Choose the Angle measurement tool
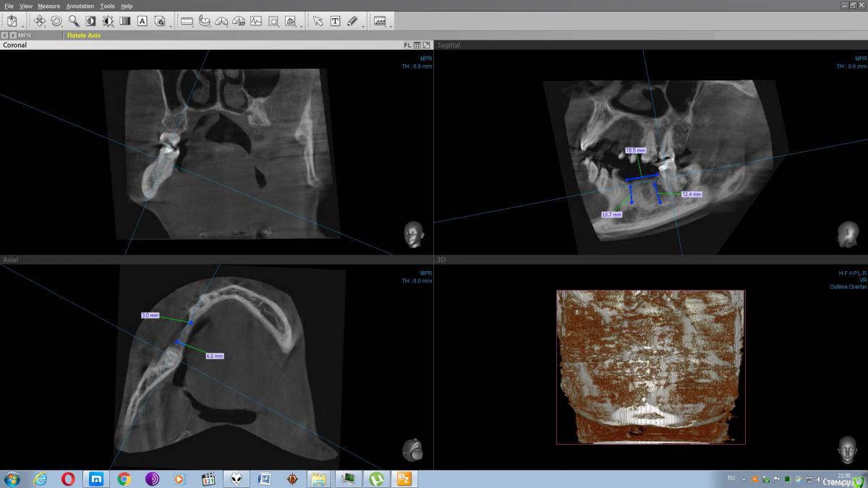This screenshot has width=868, height=488. click(x=221, y=21)
